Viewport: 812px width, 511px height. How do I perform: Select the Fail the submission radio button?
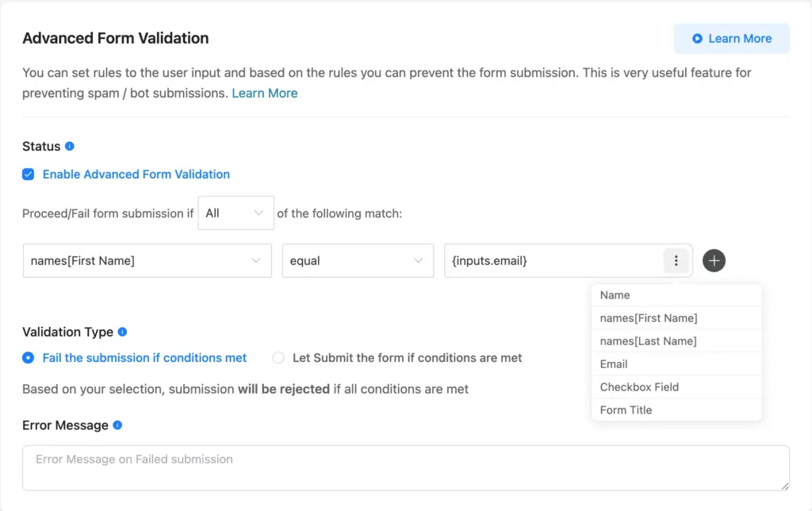(x=29, y=358)
